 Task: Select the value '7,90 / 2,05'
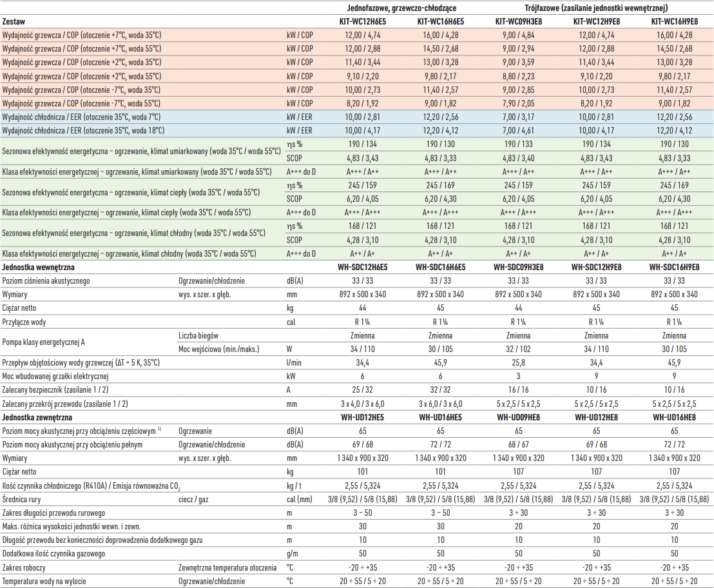[518, 103]
